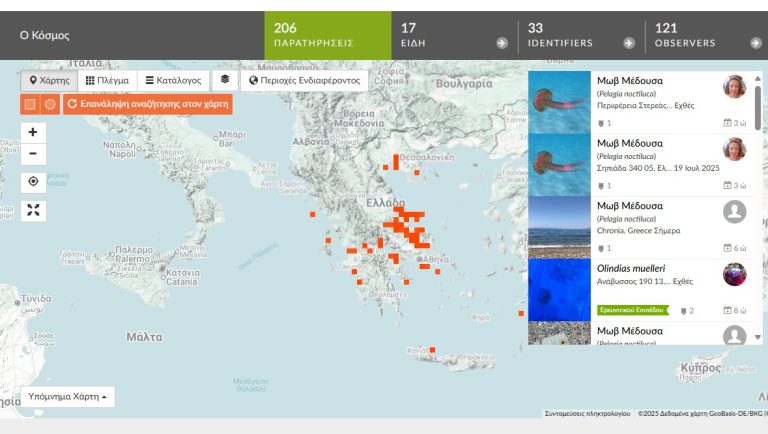Switch to the Κατάλογος list view
This screenshot has width=768, height=434.
point(173,80)
